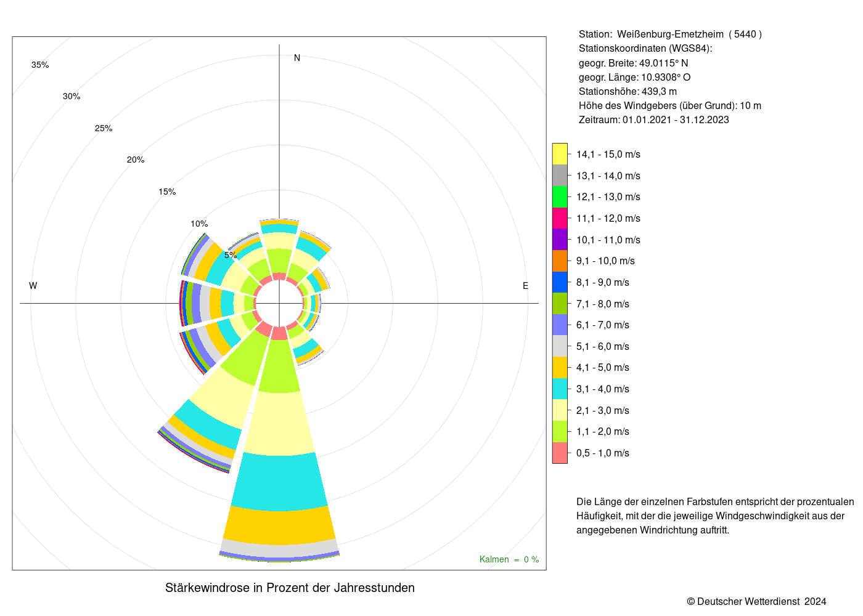This screenshot has height=616, width=863.
Task: Select the "10%" ring label
Action: coord(199,224)
